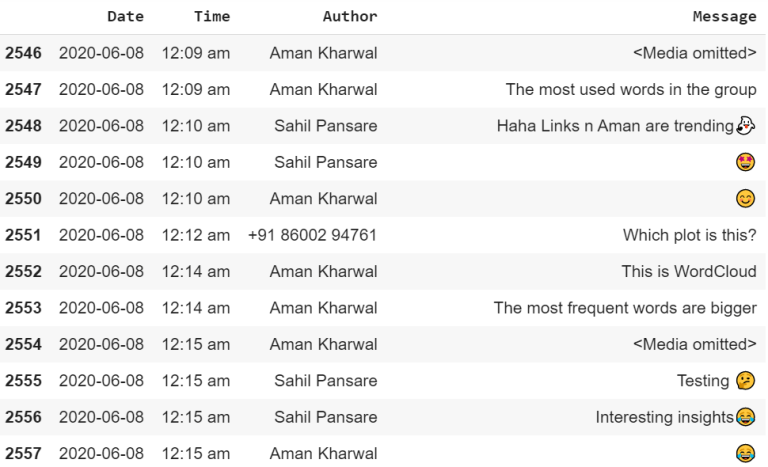Image resolution: width=768 pixels, height=467 pixels.
Task: Click Sahil Pansare in row 2548
Action: tap(326, 126)
